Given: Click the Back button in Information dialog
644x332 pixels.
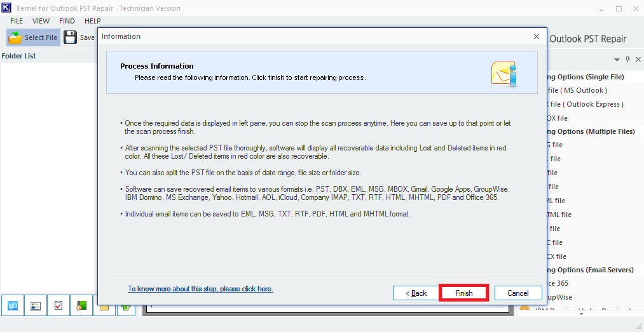Looking at the screenshot, I should coord(416,293).
